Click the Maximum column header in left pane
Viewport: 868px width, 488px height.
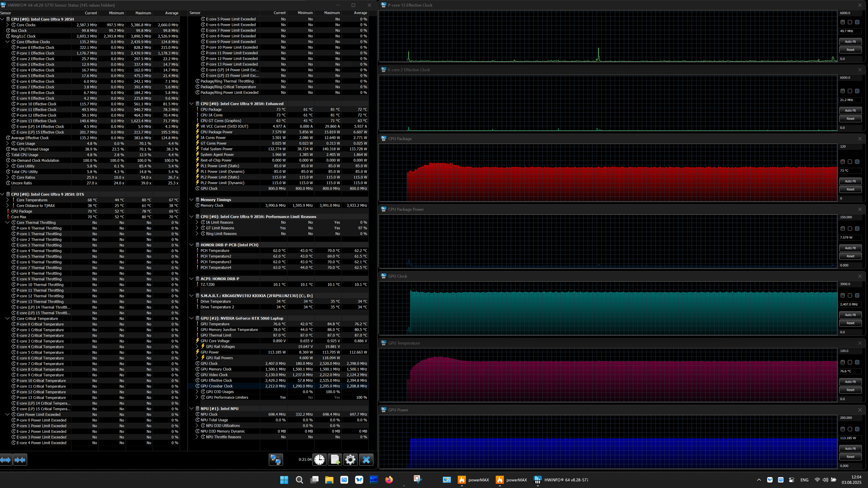pos(143,13)
